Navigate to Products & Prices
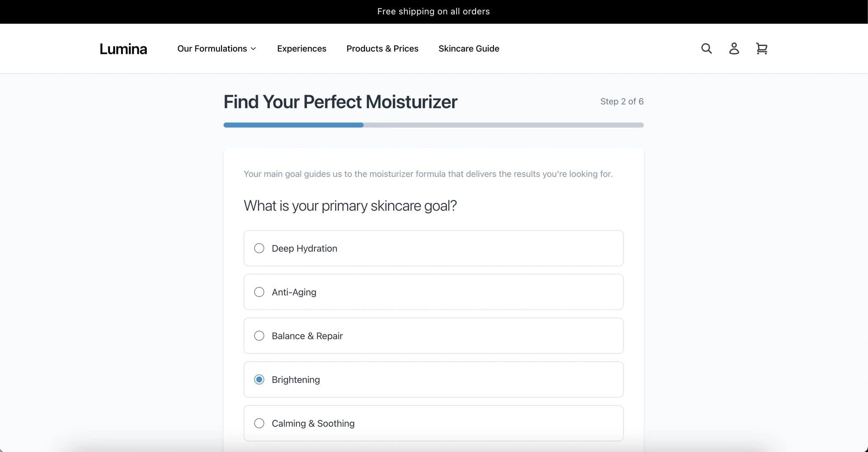868x452 pixels. (382, 48)
